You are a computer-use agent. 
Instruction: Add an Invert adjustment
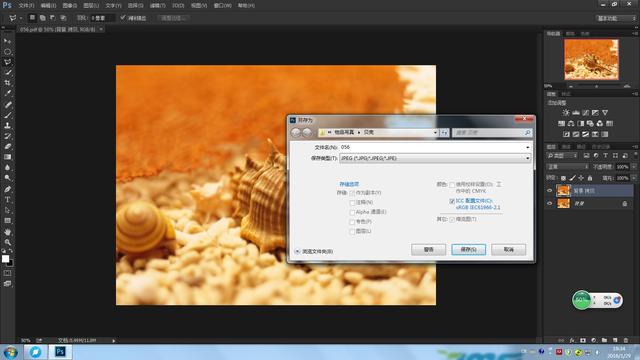[x=567, y=134]
